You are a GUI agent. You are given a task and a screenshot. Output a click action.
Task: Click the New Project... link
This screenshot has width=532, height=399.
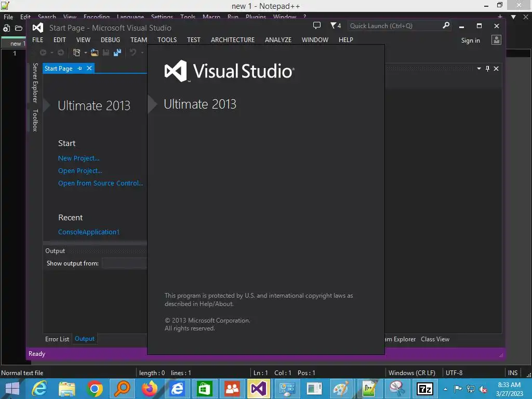79,158
